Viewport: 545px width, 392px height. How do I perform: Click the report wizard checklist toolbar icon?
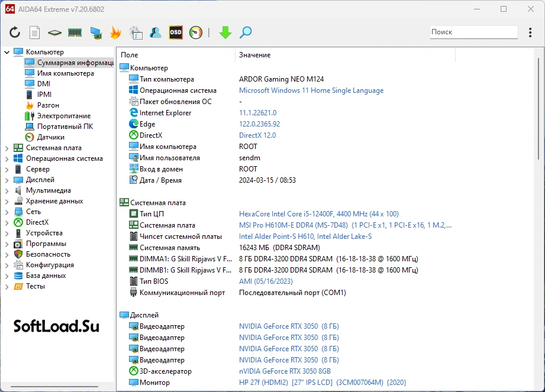[136, 33]
